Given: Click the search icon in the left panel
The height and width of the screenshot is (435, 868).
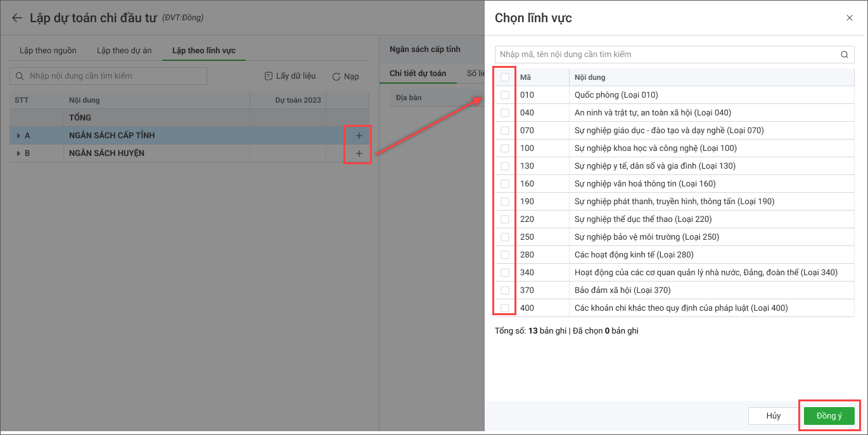Looking at the screenshot, I should coord(19,76).
